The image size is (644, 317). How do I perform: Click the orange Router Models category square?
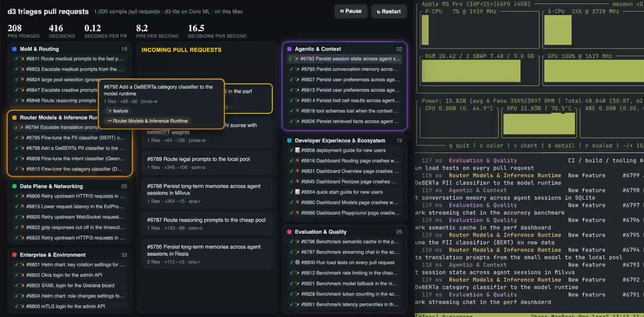(14, 118)
